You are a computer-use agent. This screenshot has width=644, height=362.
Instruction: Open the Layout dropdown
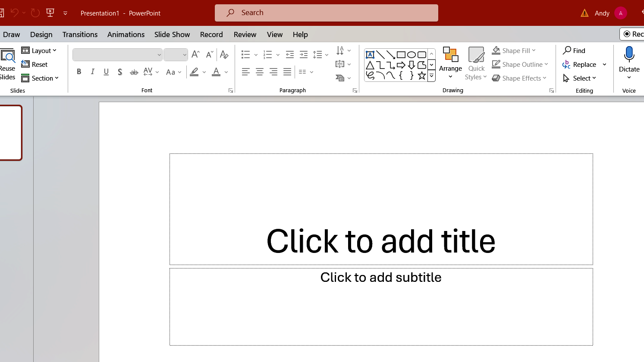coord(39,51)
